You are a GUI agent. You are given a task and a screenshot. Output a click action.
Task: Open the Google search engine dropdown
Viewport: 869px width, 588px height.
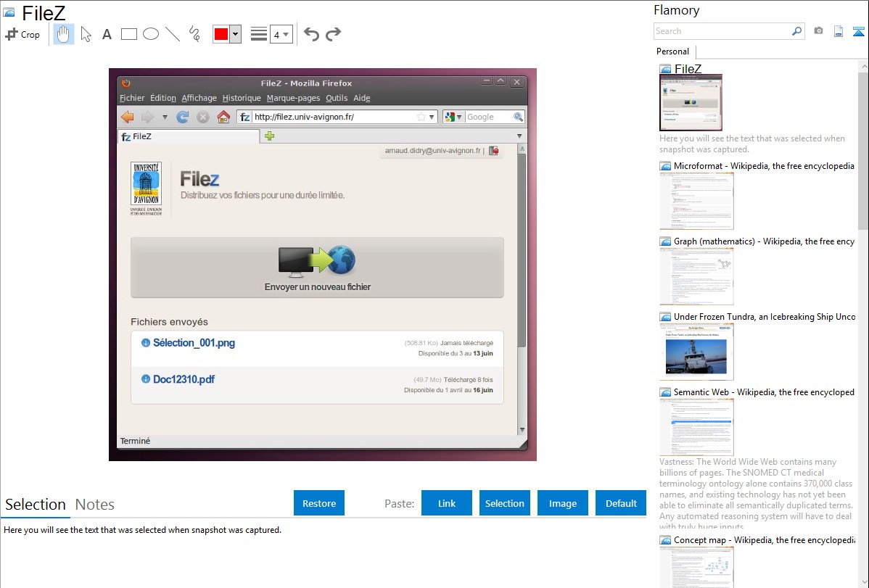pos(453,117)
